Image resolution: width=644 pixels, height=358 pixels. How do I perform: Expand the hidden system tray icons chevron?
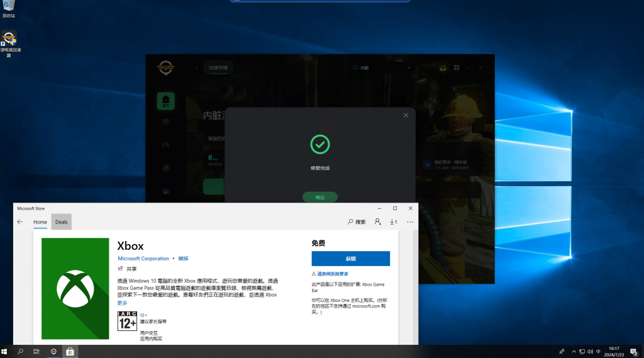pyautogui.click(x=574, y=352)
